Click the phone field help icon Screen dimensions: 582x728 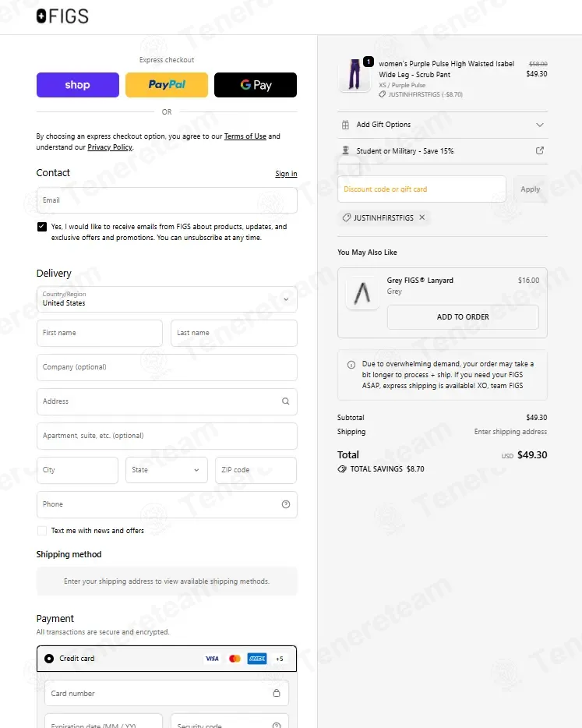click(286, 504)
